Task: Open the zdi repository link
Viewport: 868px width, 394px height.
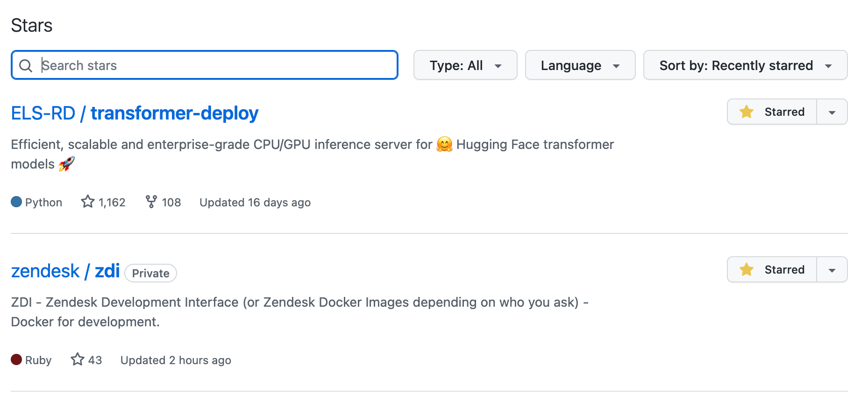Action: click(107, 271)
